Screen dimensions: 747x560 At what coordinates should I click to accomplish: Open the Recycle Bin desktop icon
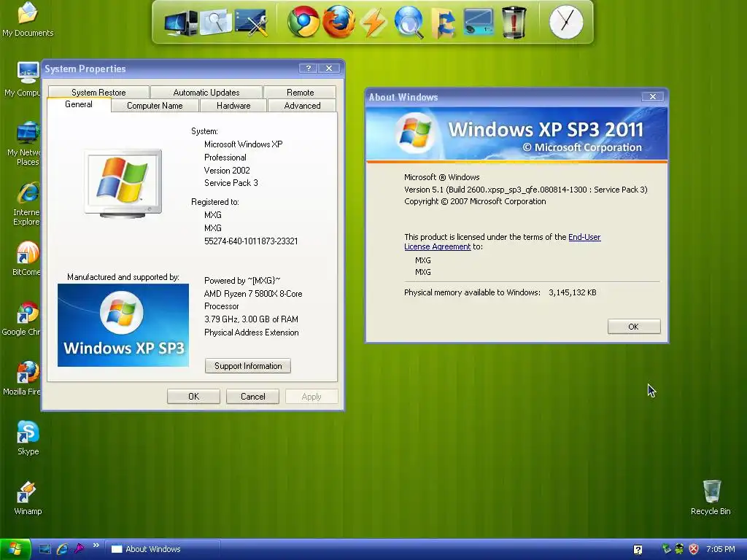[711, 498]
